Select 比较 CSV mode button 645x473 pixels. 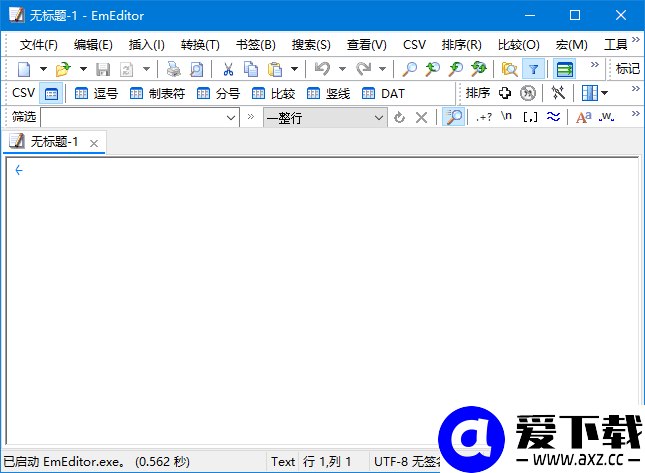[274, 94]
